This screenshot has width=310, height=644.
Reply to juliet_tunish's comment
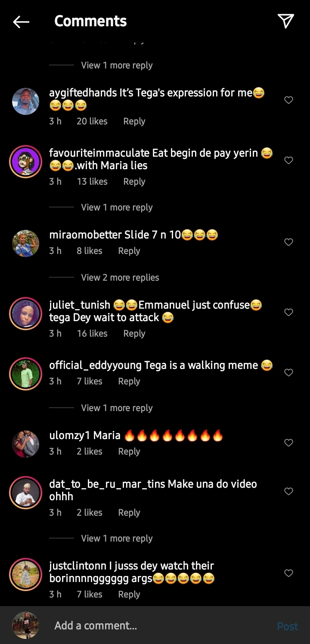[x=134, y=334]
